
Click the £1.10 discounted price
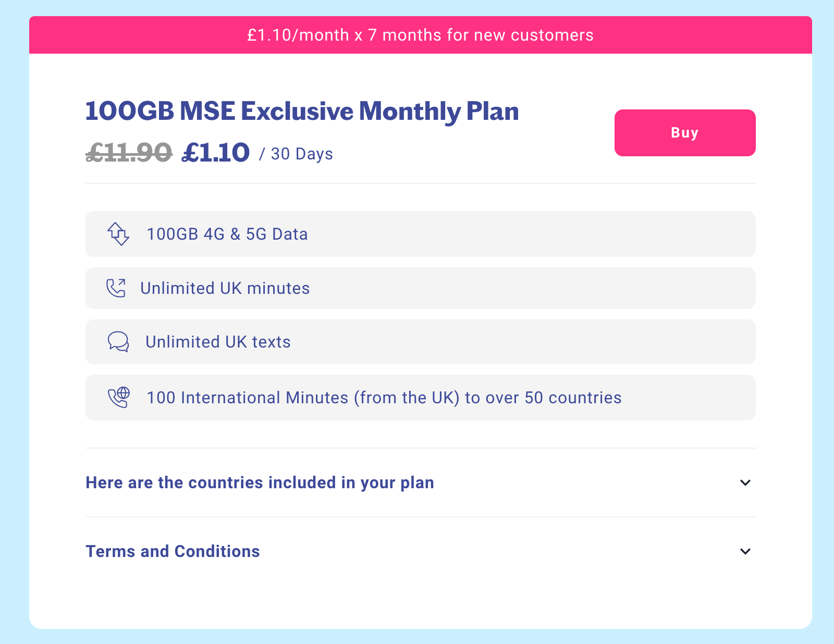[x=216, y=153]
